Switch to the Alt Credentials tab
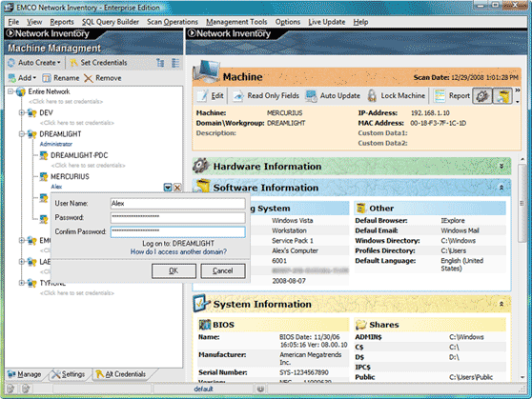532x399 pixels. (121, 374)
